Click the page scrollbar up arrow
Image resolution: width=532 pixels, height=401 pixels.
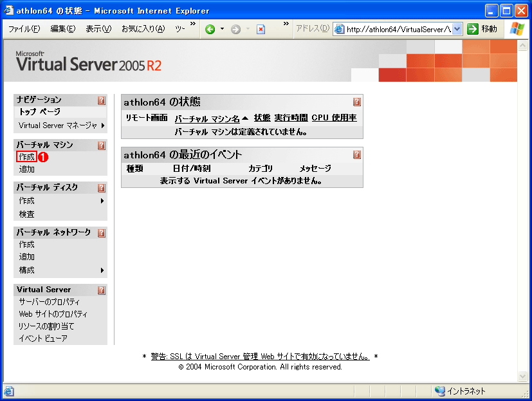coord(522,45)
